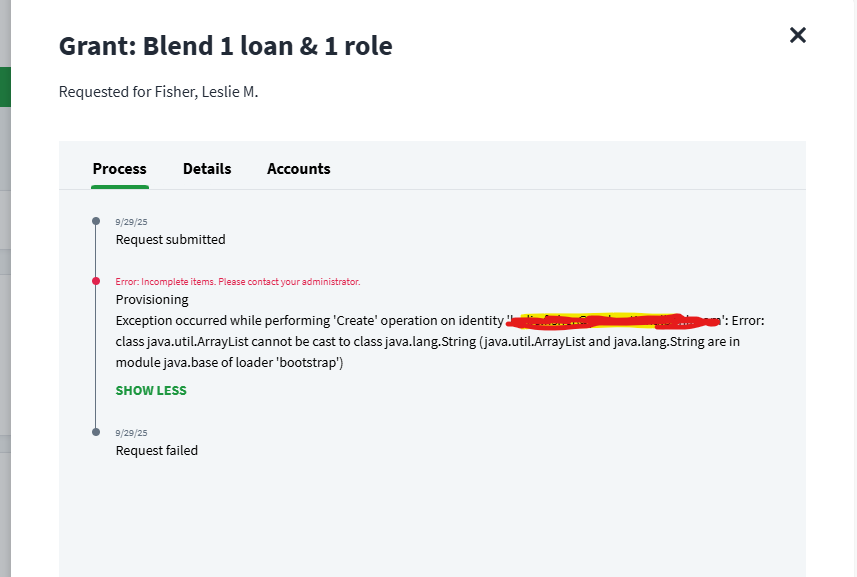Click the date above Request failed

pyautogui.click(x=131, y=433)
